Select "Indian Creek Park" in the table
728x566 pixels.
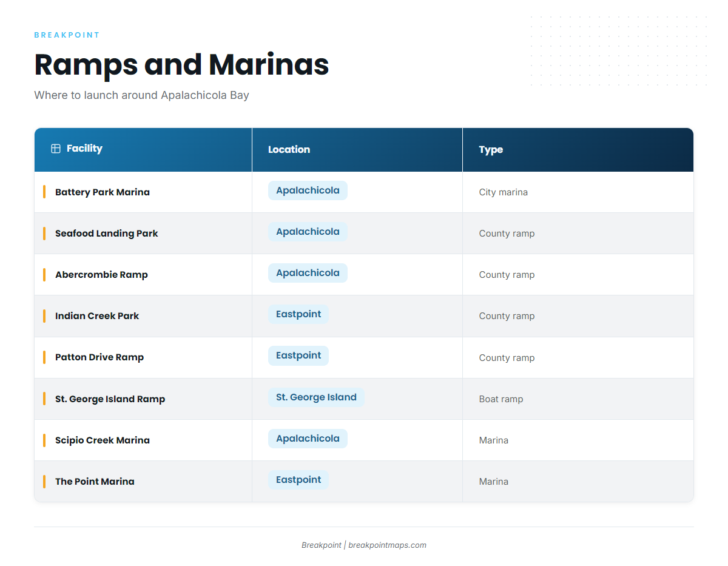pyautogui.click(x=97, y=316)
